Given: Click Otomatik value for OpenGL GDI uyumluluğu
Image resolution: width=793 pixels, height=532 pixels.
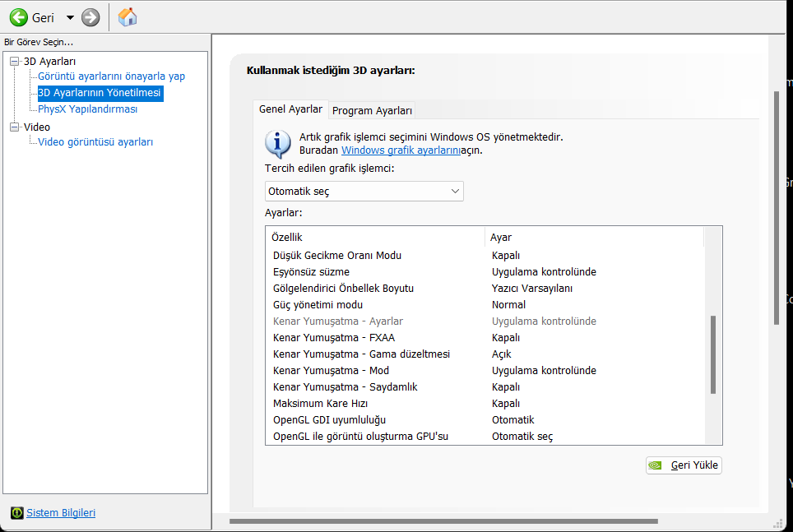Looking at the screenshot, I should 512,419.
